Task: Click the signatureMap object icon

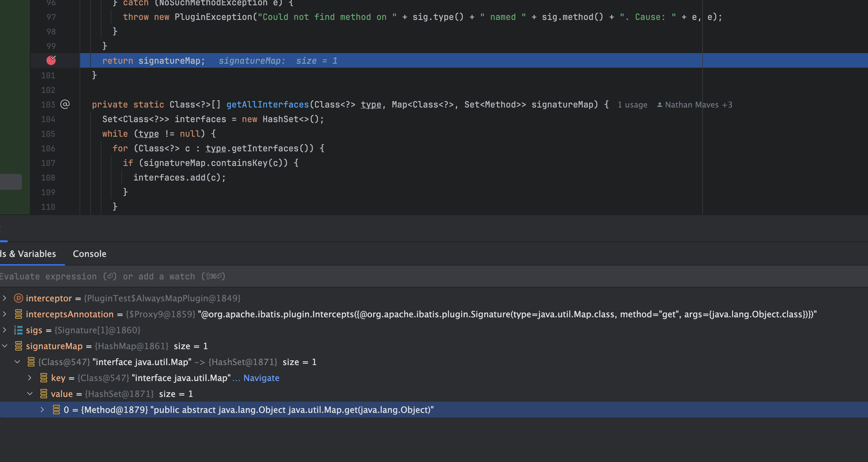Action: click(x=18, y=346)
